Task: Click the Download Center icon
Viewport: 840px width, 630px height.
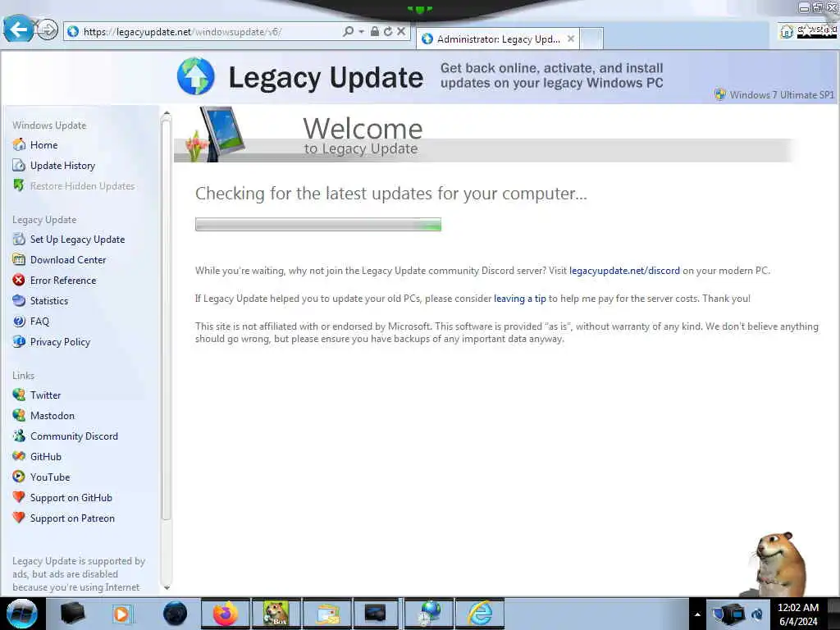Action: click(x=19, y=259)
